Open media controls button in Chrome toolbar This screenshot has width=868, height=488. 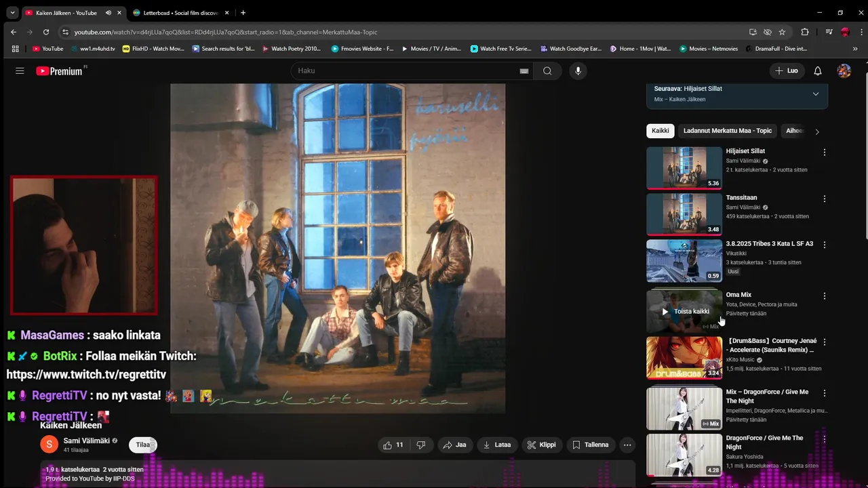(829, 32)
